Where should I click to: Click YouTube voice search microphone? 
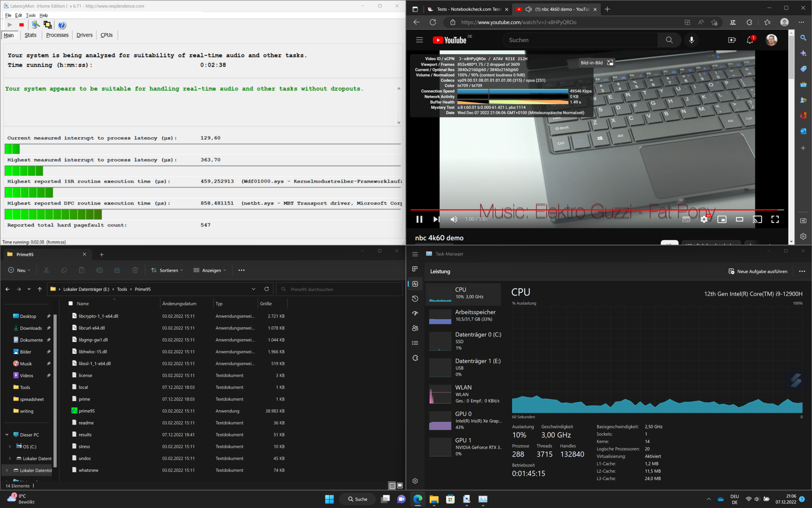point(691,40)
